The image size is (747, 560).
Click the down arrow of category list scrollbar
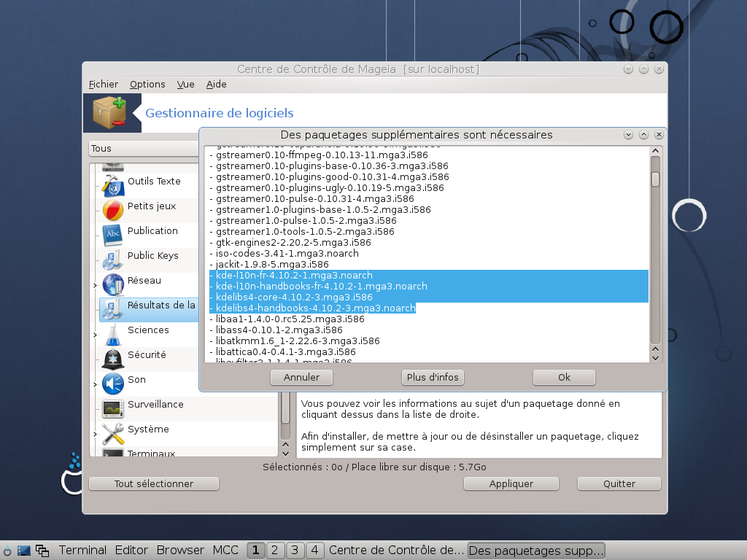coord(286,454)
